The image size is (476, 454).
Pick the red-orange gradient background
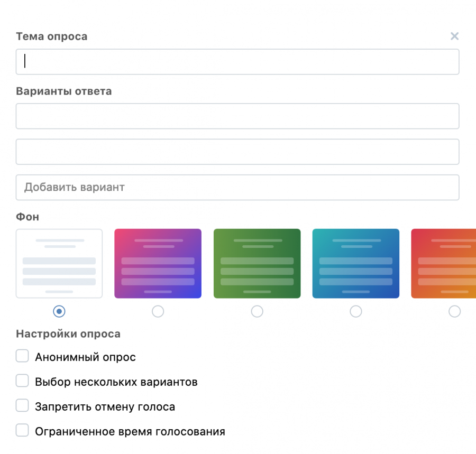[444, 263]
